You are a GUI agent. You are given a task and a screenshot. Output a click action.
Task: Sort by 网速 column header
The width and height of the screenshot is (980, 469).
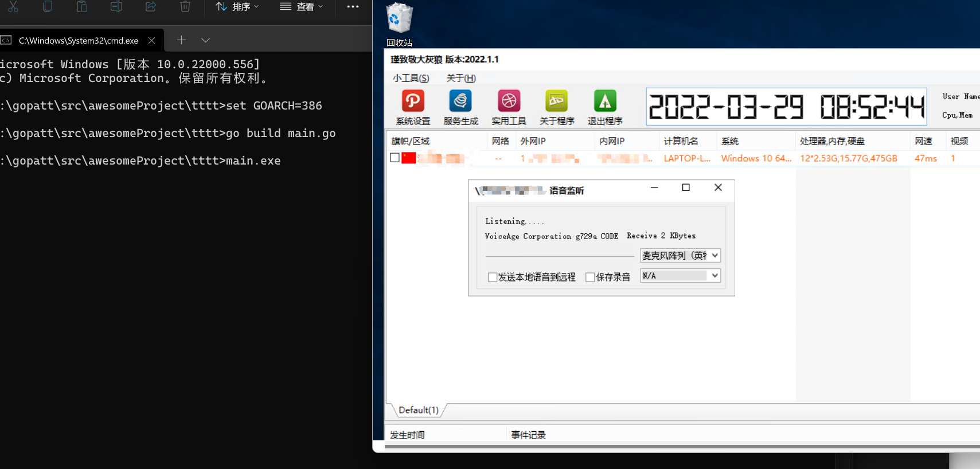click(928, 141)
